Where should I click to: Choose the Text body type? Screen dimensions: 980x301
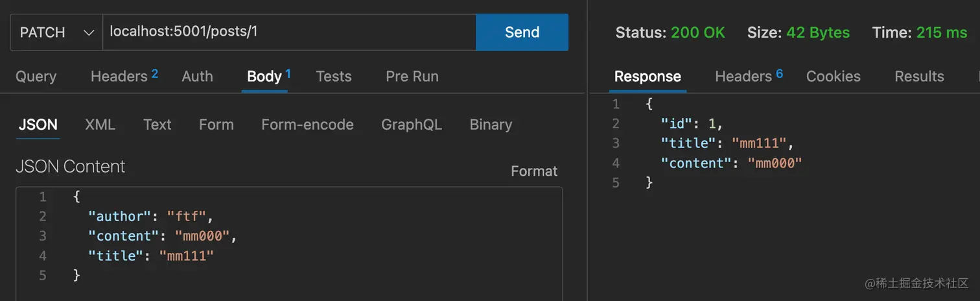[x=157, y=125]
